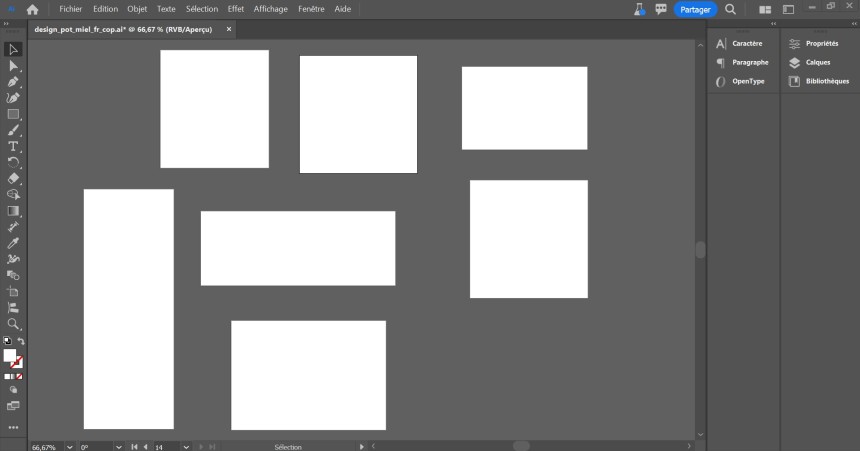Open the rotation angle dropdown arrow
This screenshot has height=451, width=860.
(x=118, y=447)
